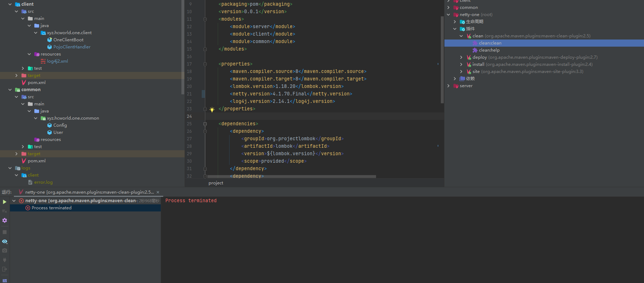Fold the dependencies block at line 25
644x283 pixels.
[x=205, y=124]
